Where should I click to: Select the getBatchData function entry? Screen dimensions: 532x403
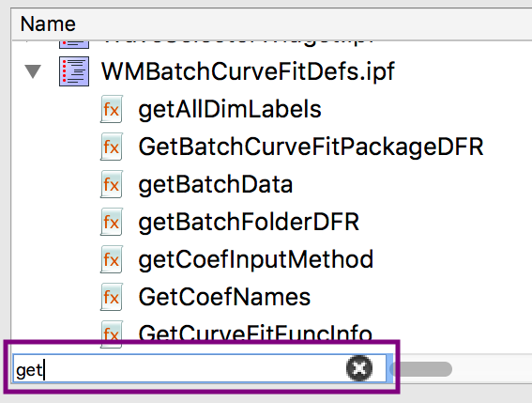point(216,185)
